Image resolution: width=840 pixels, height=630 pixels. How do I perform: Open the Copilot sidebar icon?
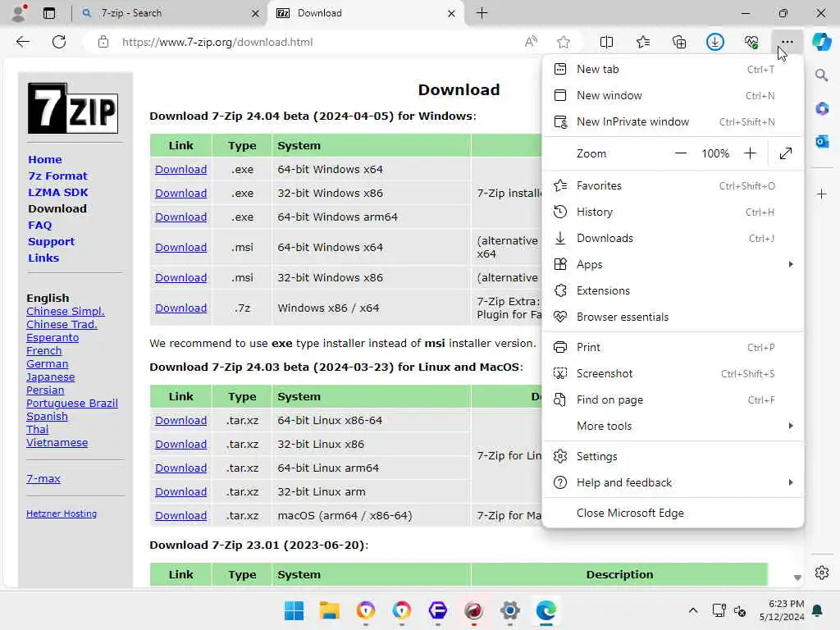click(x=822, y=42)
